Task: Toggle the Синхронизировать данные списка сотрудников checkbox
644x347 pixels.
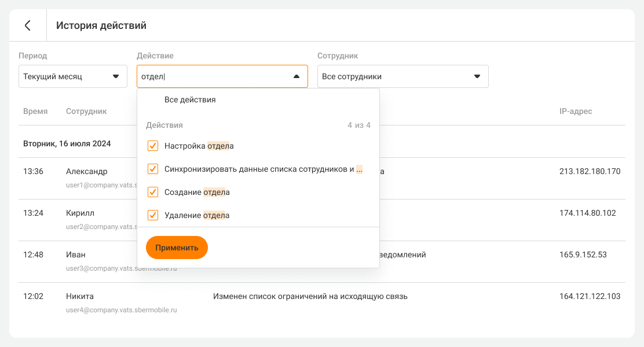Action: tap(153, 169)
